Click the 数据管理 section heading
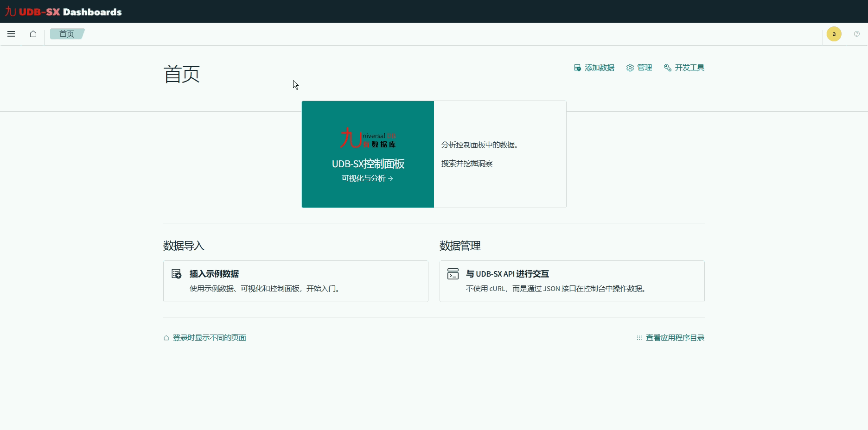The image size is (868, 430). [x=460, y=246]
